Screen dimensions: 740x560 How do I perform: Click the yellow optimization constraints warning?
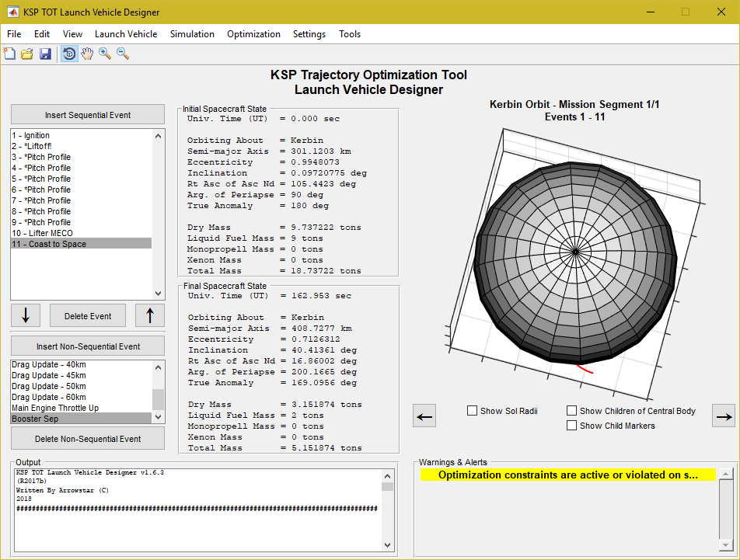[x=568, y=475]
